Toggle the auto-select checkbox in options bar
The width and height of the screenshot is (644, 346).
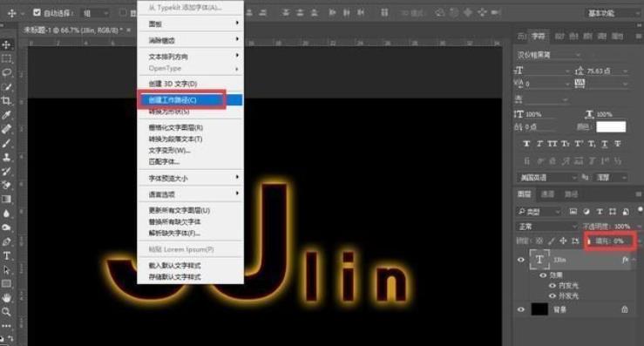pyautogui.click(x=37, y=13)
